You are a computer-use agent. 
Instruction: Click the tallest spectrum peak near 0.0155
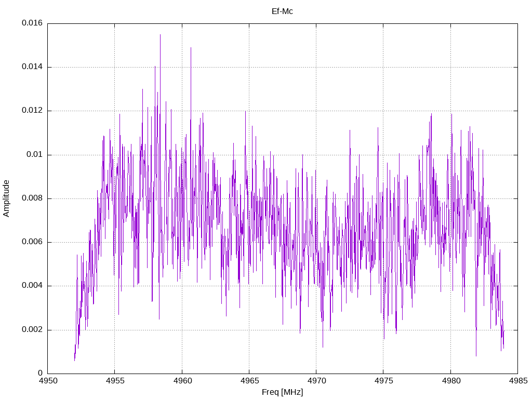coord(160,35)
